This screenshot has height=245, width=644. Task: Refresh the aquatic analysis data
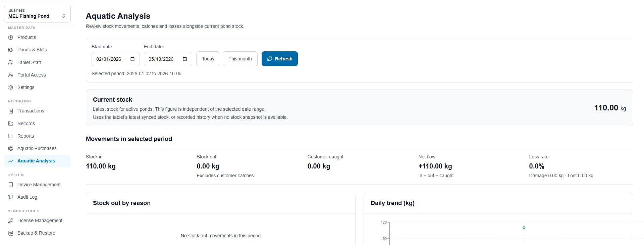click(x=280, y=59)
